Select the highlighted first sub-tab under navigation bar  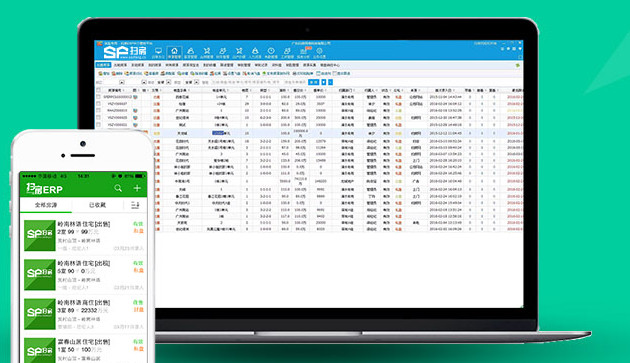(103, 65)
